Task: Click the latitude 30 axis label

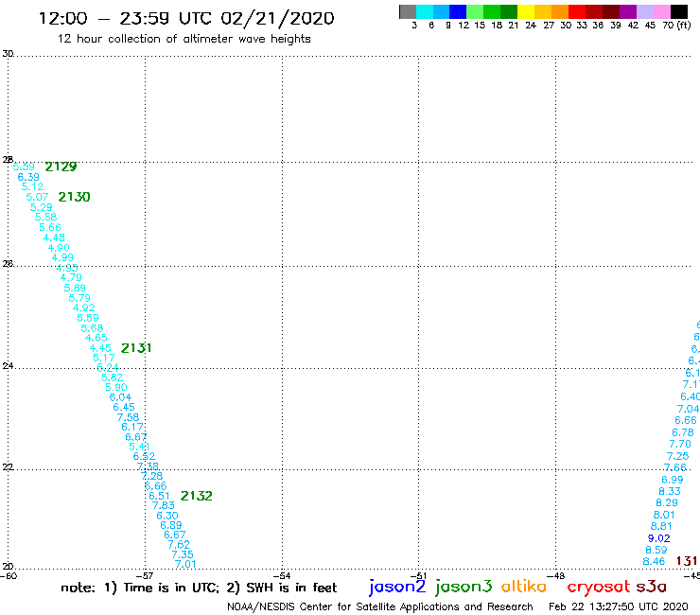Action: point(8,54)
